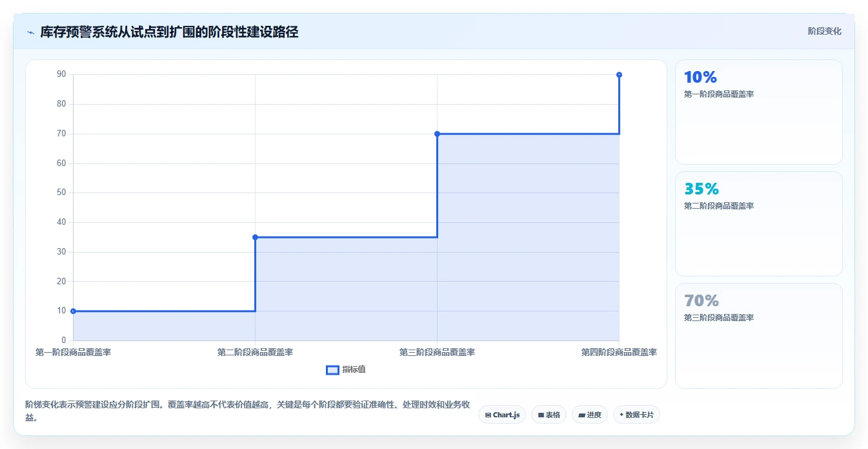The width and height of the screenshot is (868, 449).
Task: Click the data point at value 70
Action: point(437,134)
